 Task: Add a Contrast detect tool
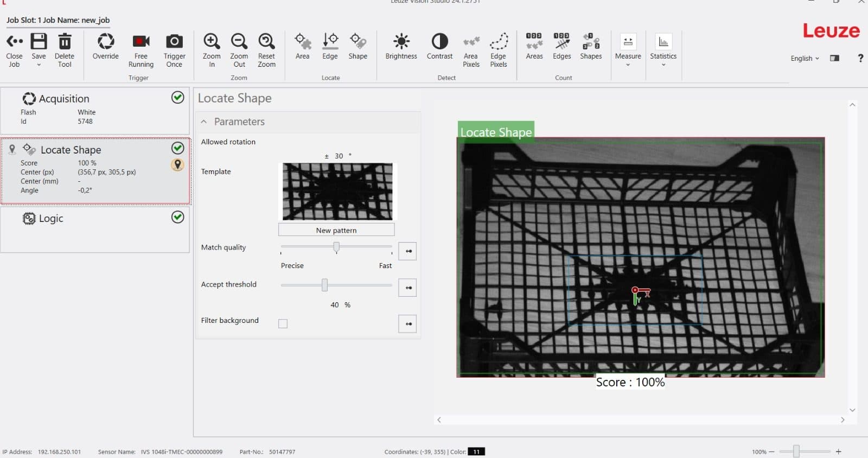coord(439,41)
